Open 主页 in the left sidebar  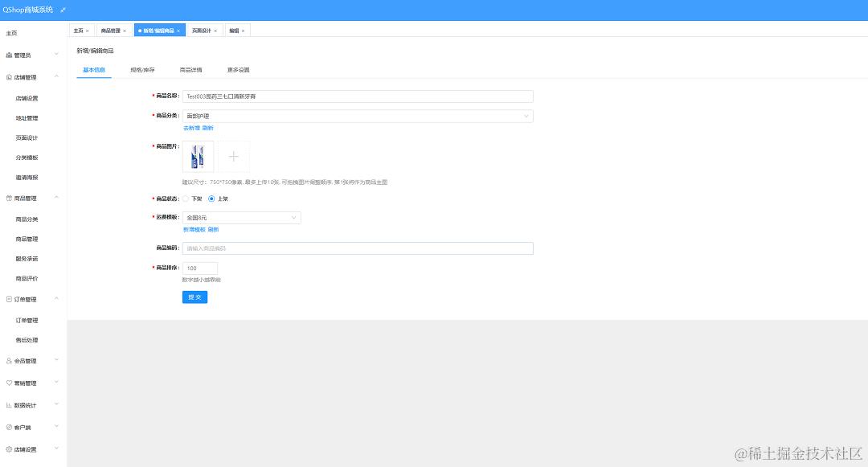click(11, 33)
